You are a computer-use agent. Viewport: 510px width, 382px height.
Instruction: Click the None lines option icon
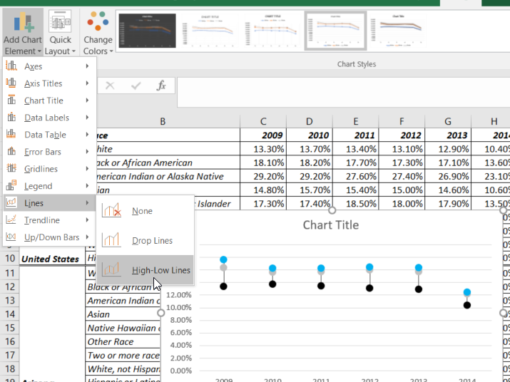(111, 211)
